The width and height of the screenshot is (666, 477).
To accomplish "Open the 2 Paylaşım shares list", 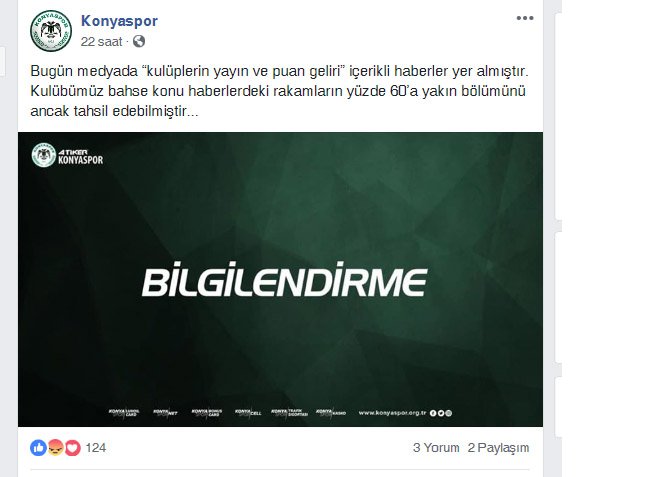I will click(498, 448).
